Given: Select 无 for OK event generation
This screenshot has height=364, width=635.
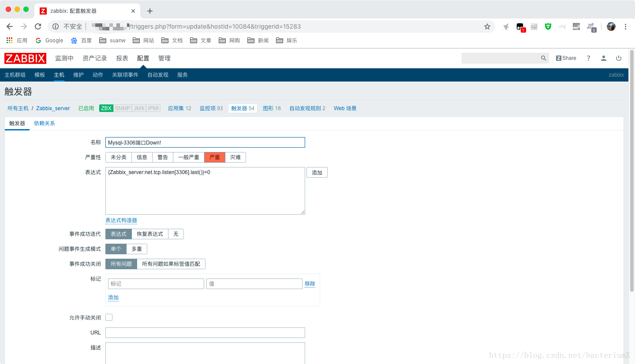Looking at the screenshot, I should click(x=176, y=234).
